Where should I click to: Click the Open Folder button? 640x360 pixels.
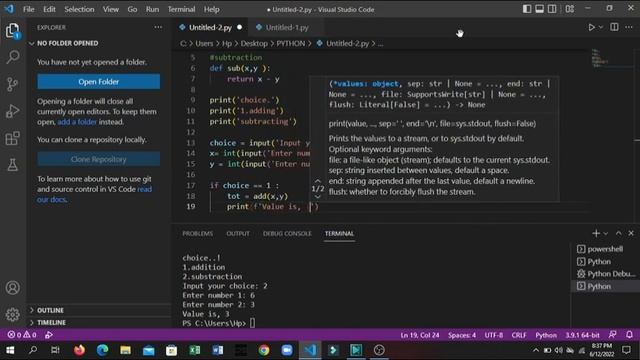pyautogui.click(x=98, y=82)
